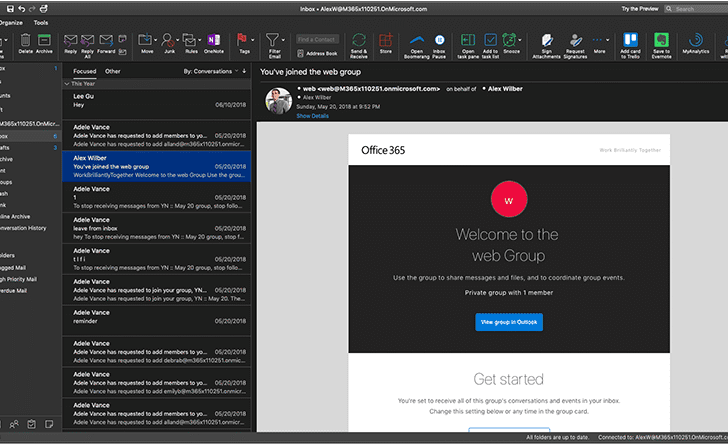The height and width of the screenshot is (444, 728).
Task: Open the Filter Email funnel
Action: (273, 39)
